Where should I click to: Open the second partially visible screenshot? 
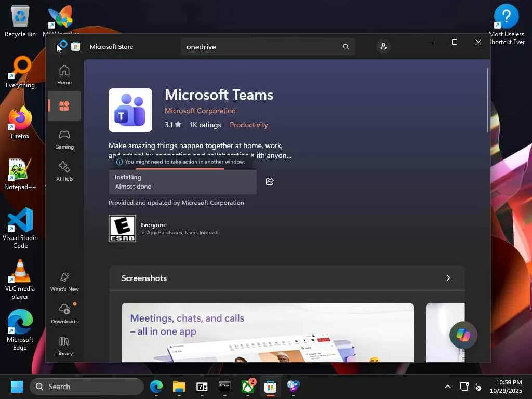tap(445, 332)
